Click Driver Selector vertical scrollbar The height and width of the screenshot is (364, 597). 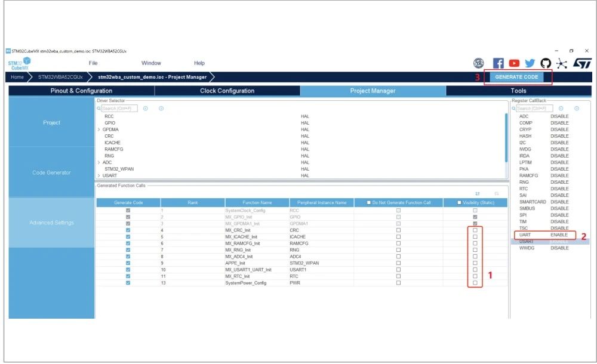coord(506,137)
